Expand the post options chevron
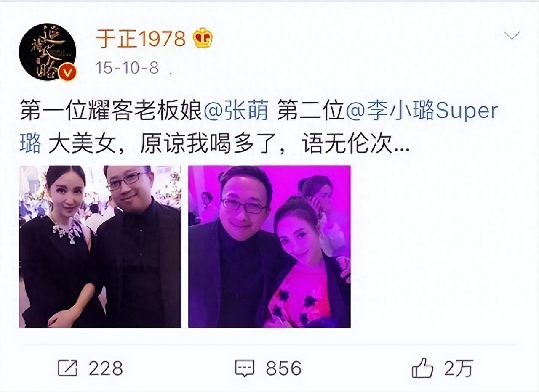This screenshot has height=392, width=539. (x=512, y=35)
